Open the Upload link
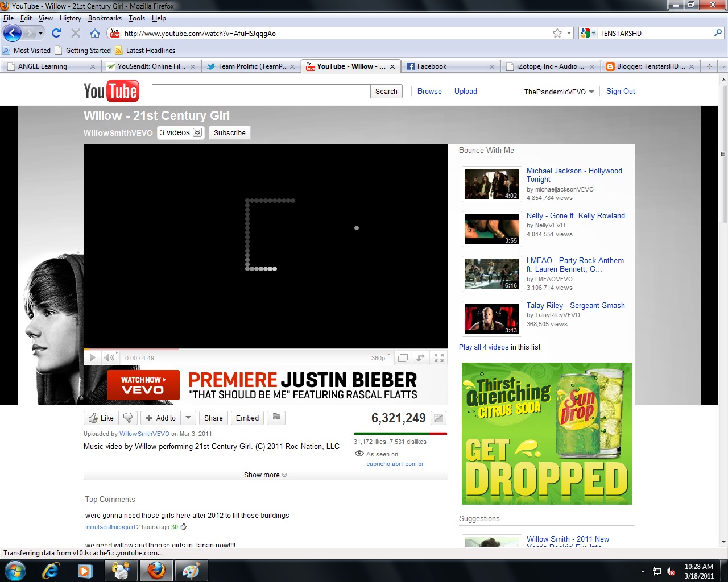728x582 pixels. (466, 91)
